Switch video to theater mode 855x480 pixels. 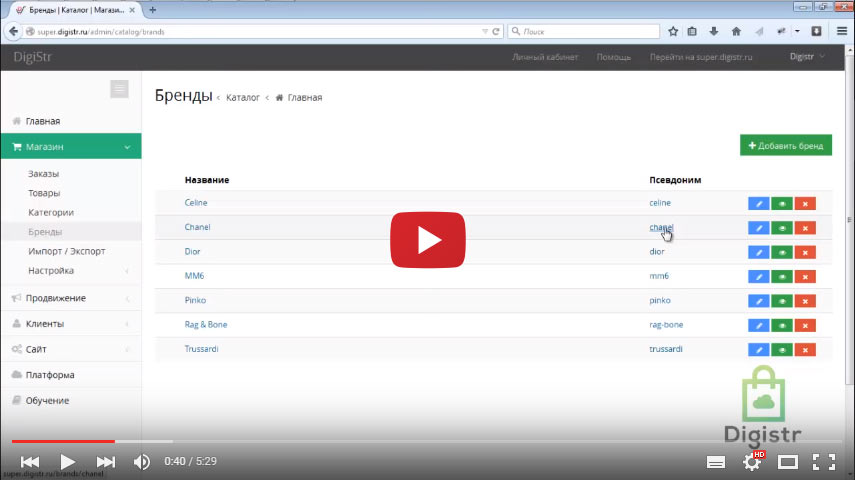[787, 463]
